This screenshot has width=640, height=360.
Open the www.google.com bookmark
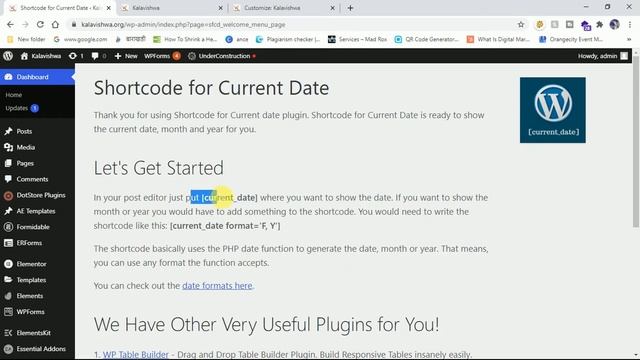point(80,39)
